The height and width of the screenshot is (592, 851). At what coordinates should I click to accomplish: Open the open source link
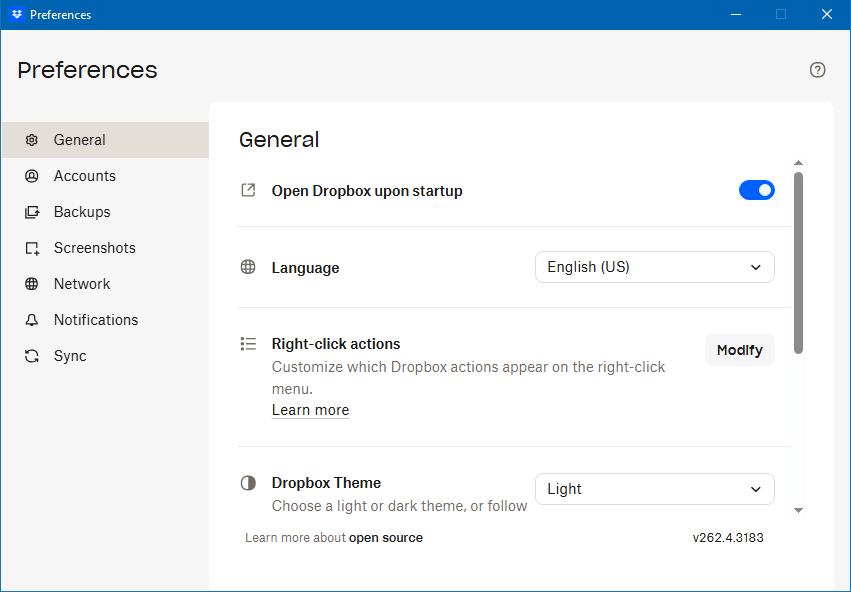click(x=386, y=538)
